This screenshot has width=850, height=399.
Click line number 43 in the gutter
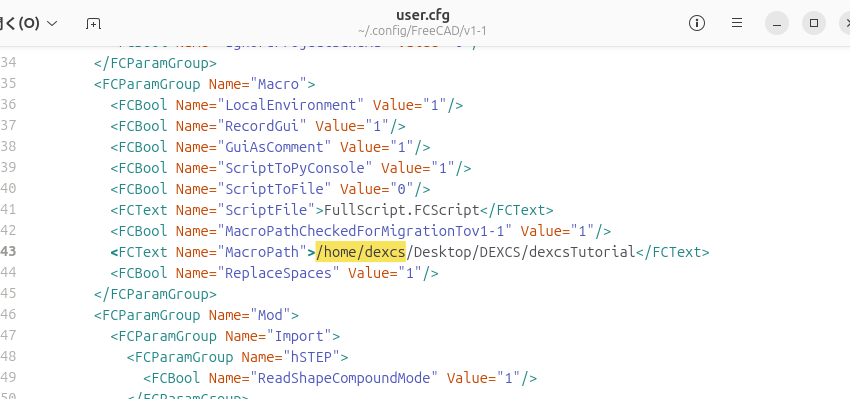pos(8,252)
